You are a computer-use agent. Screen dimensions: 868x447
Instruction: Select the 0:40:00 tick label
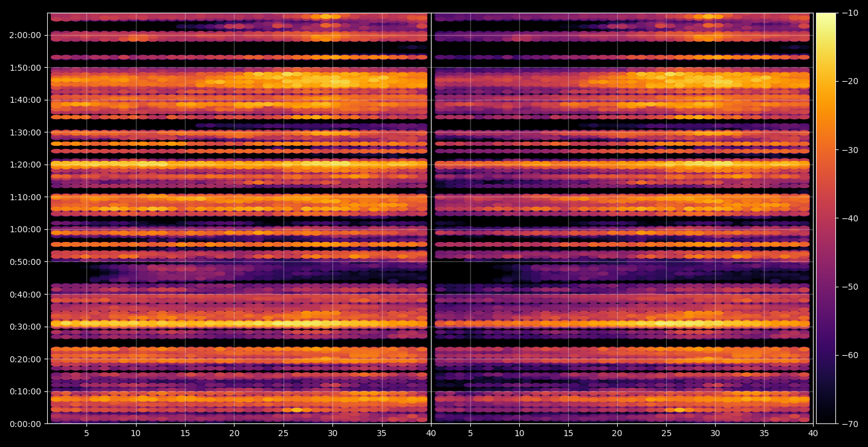[25, 295]
